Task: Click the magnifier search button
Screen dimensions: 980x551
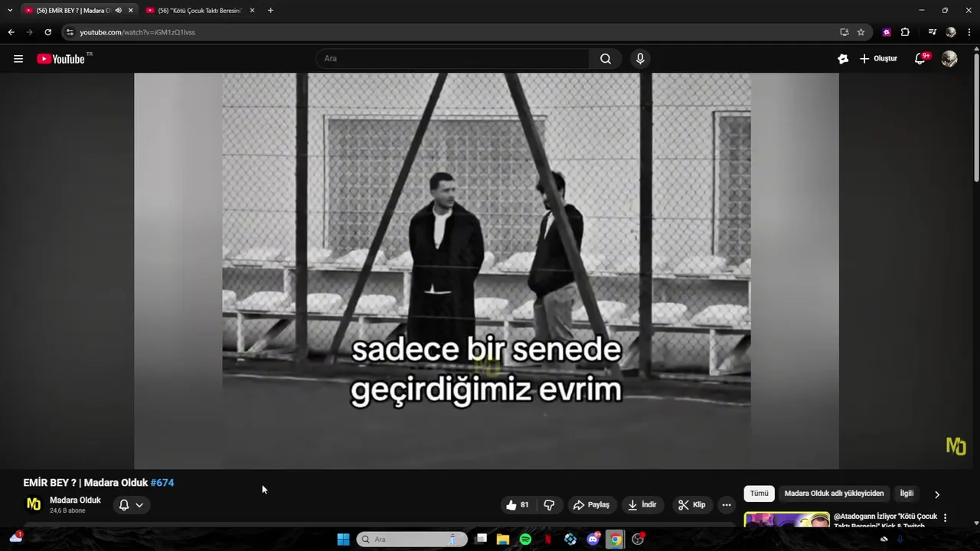Action: tap(606, 59)
